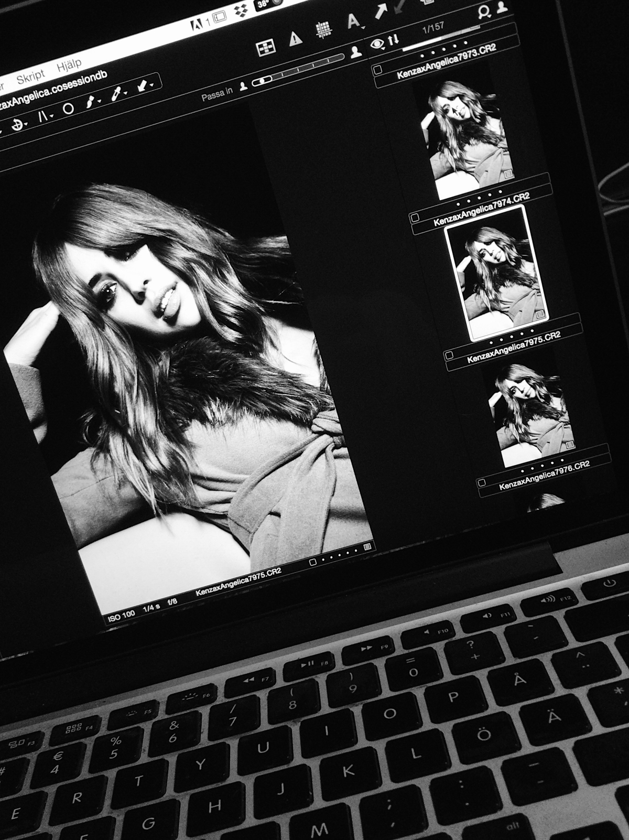This screenshot has height=840, width=629.
Task: Click the adjustments badge on the 7975 thumbnail
Action: 540,314
